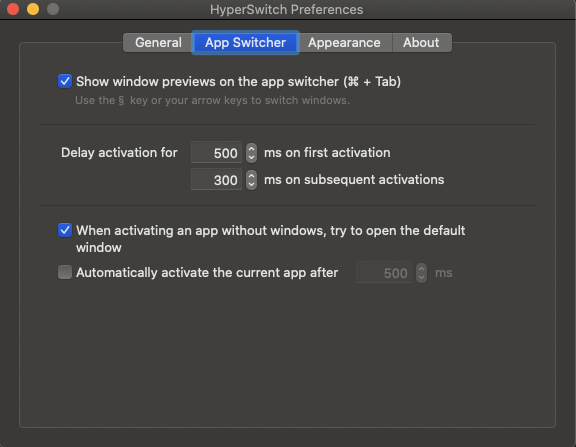The image size is (576, 447).
Task: Click the first activation delay field showing 500
Action: [x=216, y=152]
